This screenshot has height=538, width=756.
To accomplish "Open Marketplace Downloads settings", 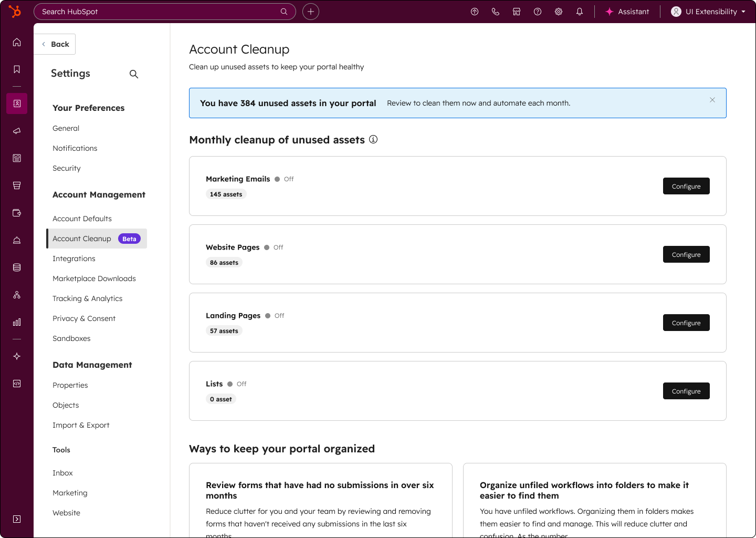I will [94, 278].
